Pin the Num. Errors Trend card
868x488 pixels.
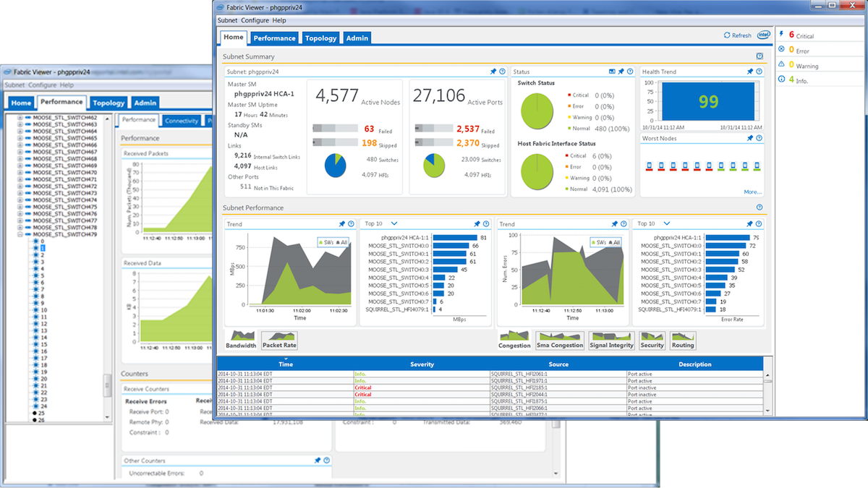point(615,224)
